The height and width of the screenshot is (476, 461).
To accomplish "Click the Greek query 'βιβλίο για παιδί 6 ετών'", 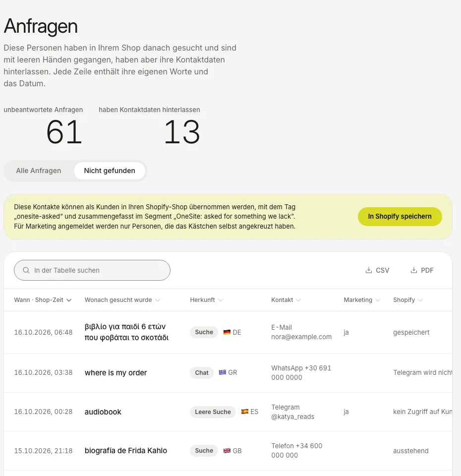I will pos(125,327).
